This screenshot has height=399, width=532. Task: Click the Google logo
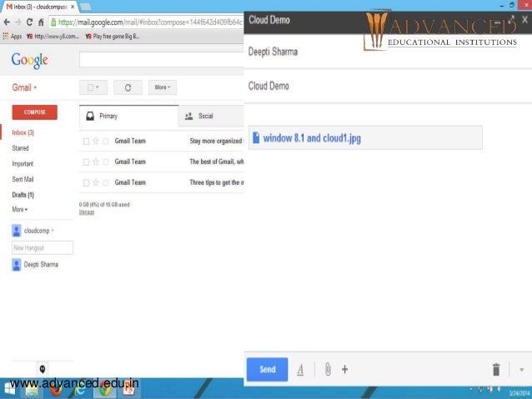click(29, 61)
